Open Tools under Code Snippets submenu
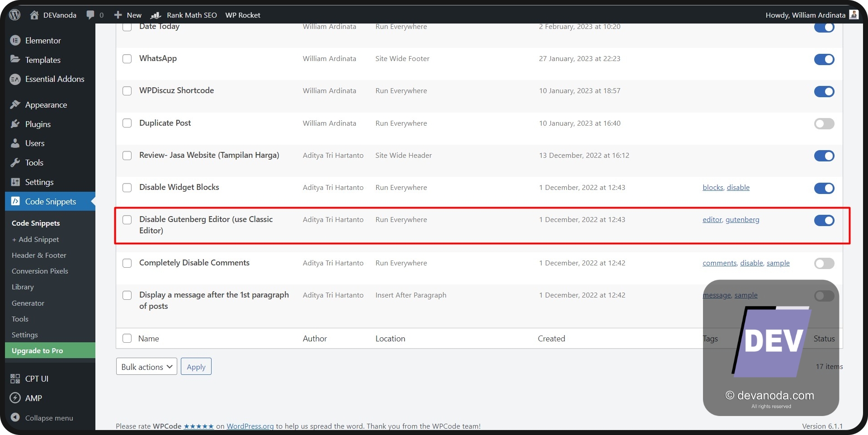Screen dimensions: 868x435 [20, 319]
